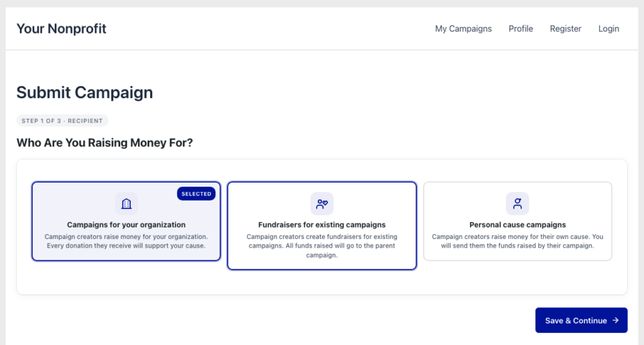Go to the Profile page
Screen dimensions: 644x345
pos(521,29)
